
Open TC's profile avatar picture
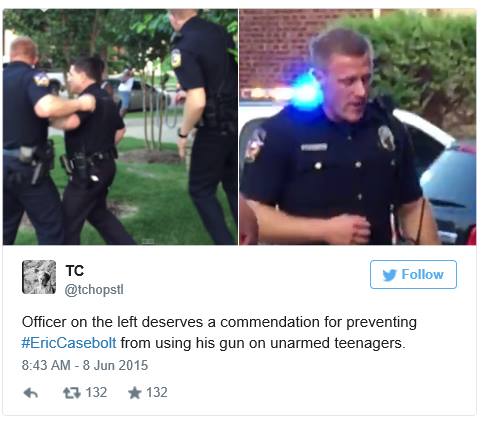[39, 277]
